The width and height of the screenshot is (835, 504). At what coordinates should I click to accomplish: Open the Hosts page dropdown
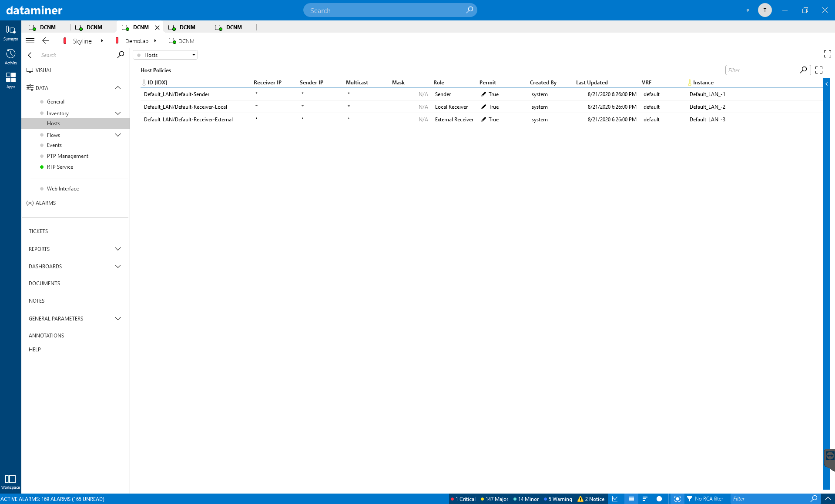tap(165, 55)
